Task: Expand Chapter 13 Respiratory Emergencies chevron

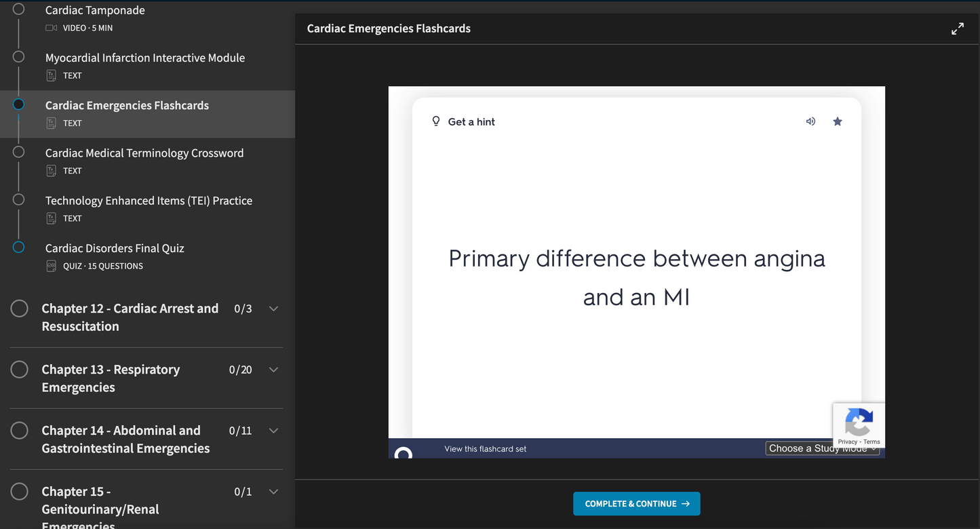Action: pos(273,370)
